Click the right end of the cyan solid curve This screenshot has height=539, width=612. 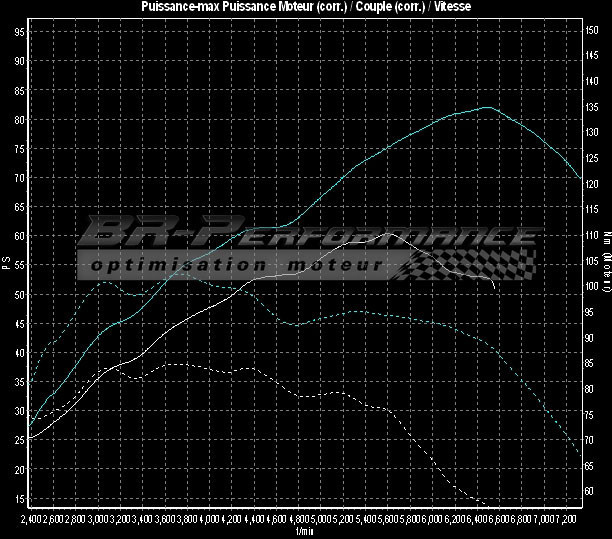point(581,179)
